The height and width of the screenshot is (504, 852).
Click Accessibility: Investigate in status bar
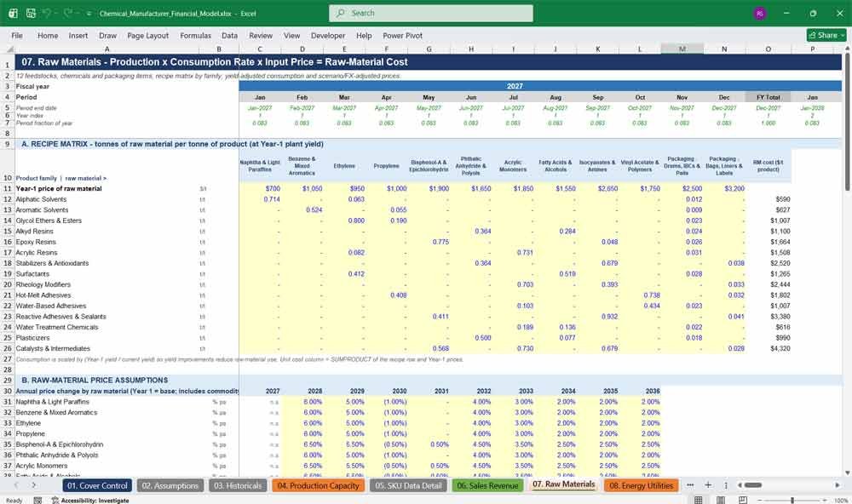(x=90, y=501)
